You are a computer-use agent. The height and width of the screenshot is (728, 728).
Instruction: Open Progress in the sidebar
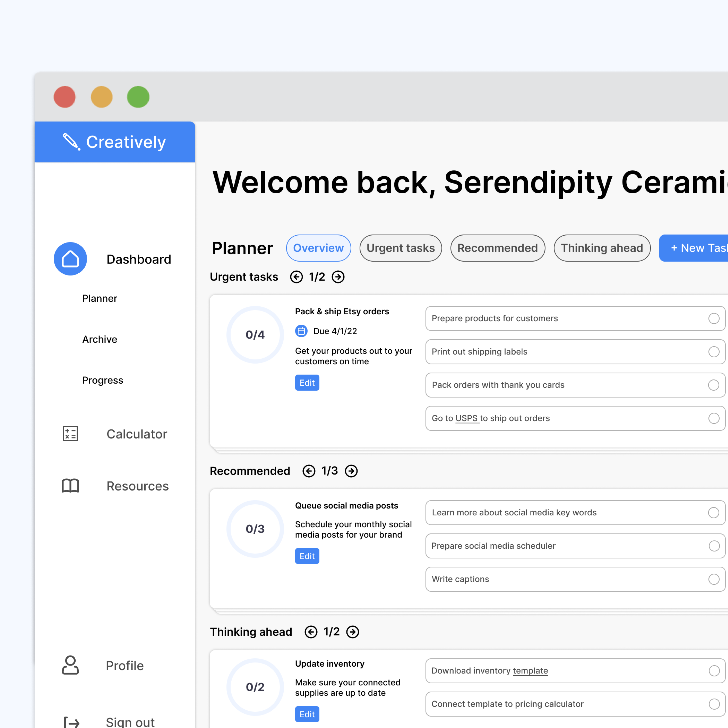[x=103, y=380]
